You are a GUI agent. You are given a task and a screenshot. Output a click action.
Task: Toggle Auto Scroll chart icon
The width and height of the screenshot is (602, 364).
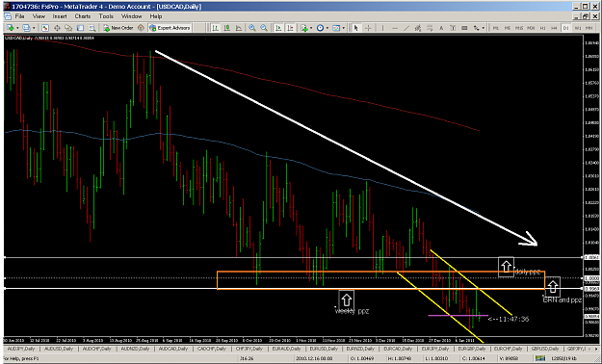[278, 28]
